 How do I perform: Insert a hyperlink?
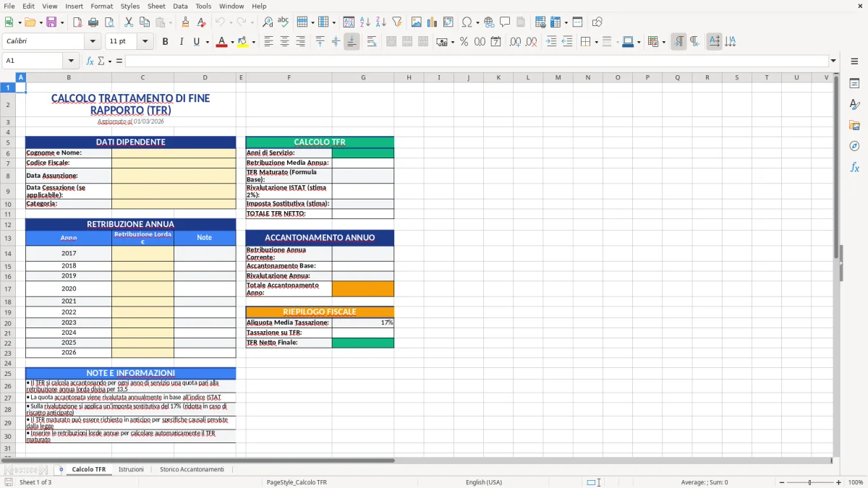pyautogui.click(x=489, y=22)
